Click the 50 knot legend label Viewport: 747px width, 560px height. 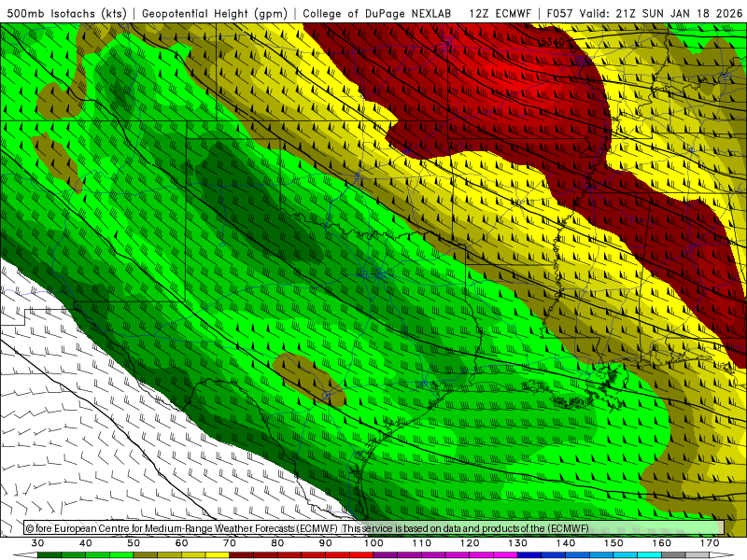click(x=134, y=543)
